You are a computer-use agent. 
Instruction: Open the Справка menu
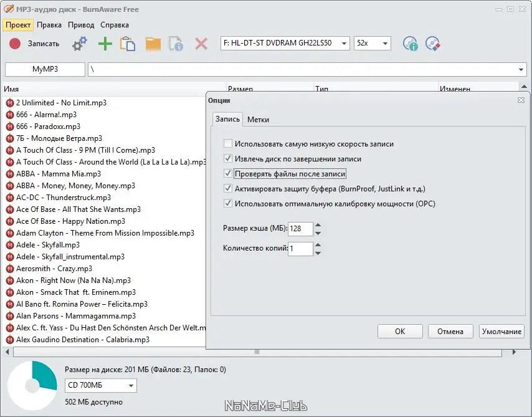click(x=115, y=25)
